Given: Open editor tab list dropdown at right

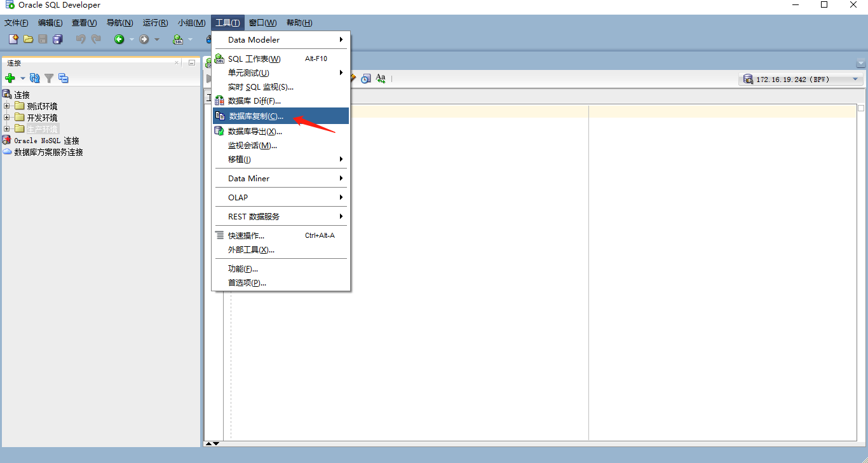Looking at the screenshot, I should coord(861,64).
